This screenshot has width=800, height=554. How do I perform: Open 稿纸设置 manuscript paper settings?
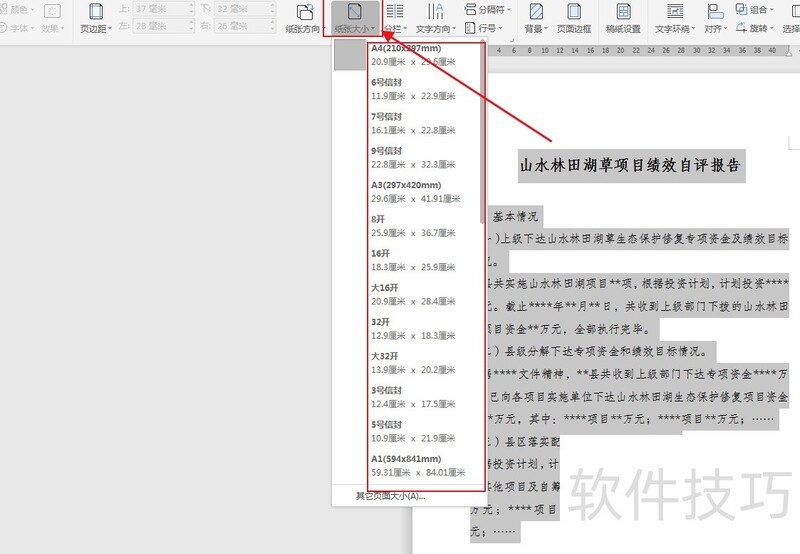point(623,13)
